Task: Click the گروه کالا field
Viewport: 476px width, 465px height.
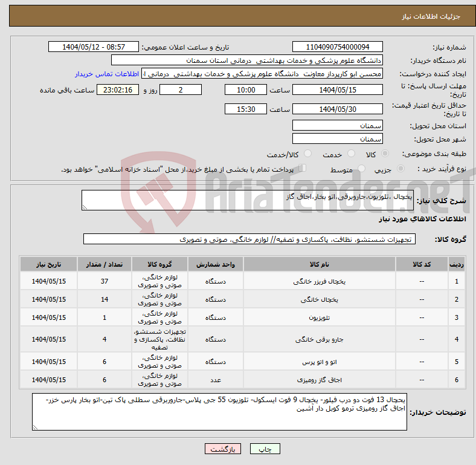Action: pyautogui.click(x=249, y=239)
